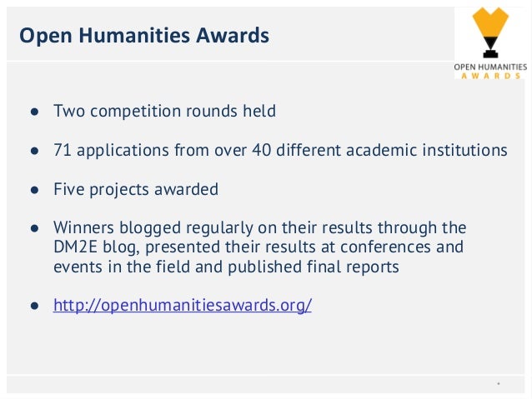The image size is (532, 399).
Task: Click the small dot in slide footer
Action: point(499,384)
